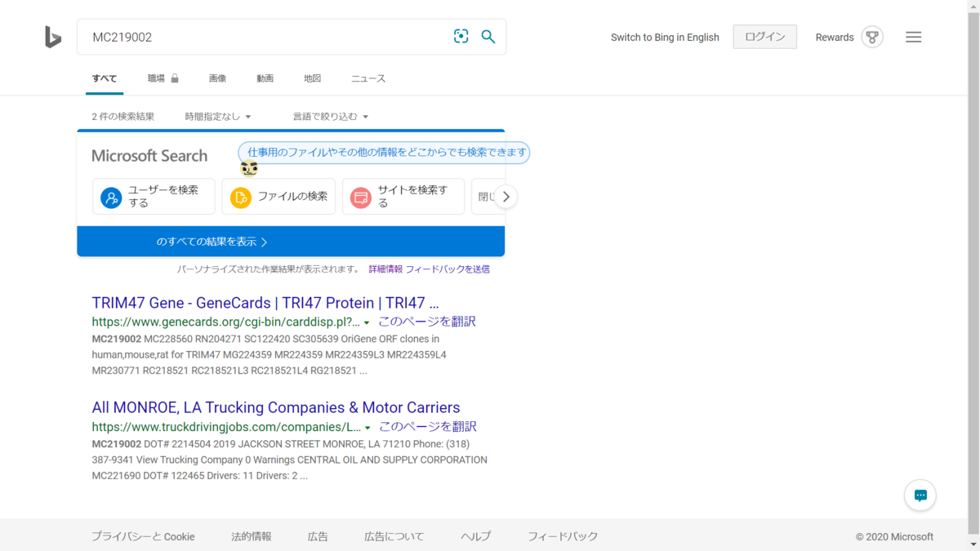
Task: Open footer ヘルプ link
Action: [476, 536]
